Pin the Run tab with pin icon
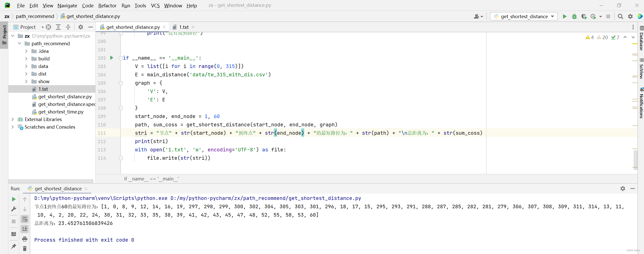The width and height of the screenshot is (644, 254). point(14,246)
